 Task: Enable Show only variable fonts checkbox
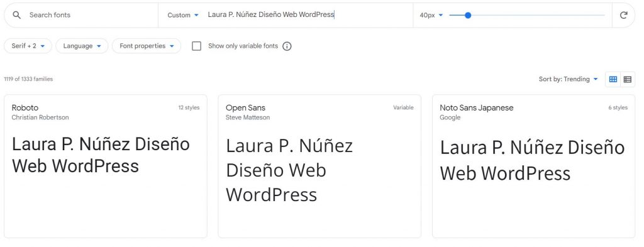197,46
